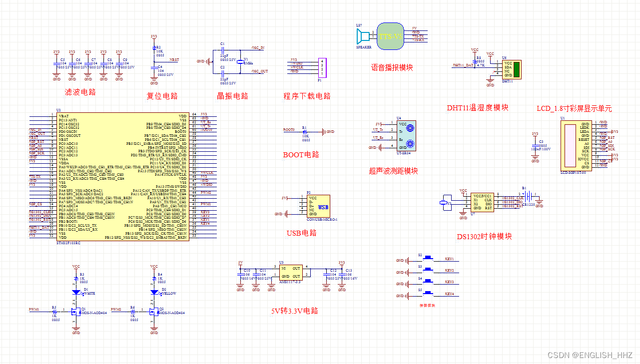This screenshot has width=640, height=364.
Task: Click the PWM2 net label near R6
Action: [x=116, y=310]
